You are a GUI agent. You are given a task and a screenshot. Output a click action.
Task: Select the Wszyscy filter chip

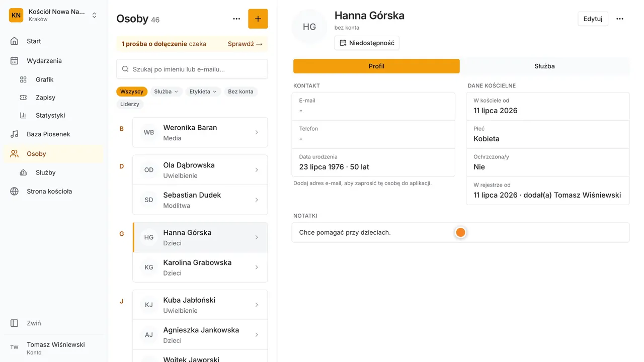click(132, 92)
